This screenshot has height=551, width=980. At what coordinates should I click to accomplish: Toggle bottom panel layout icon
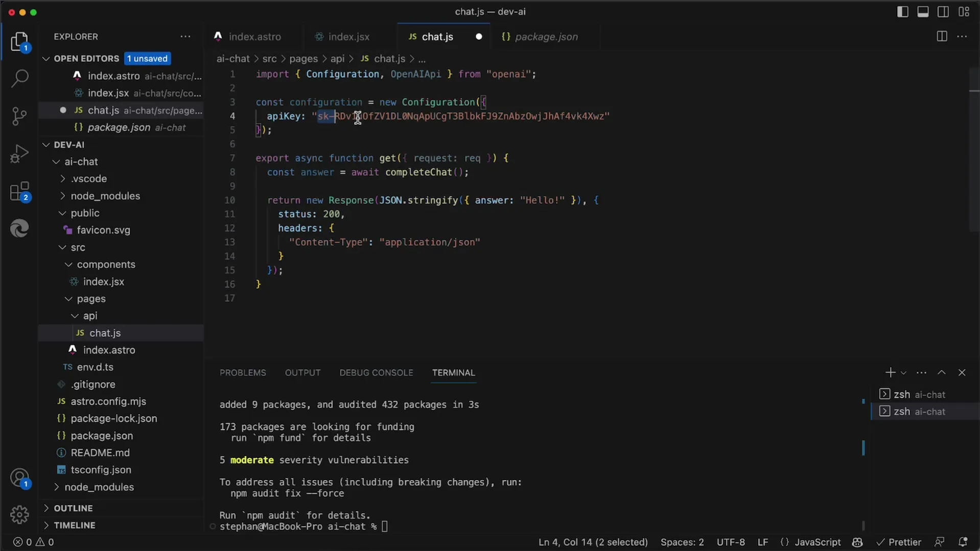point(923,12)
